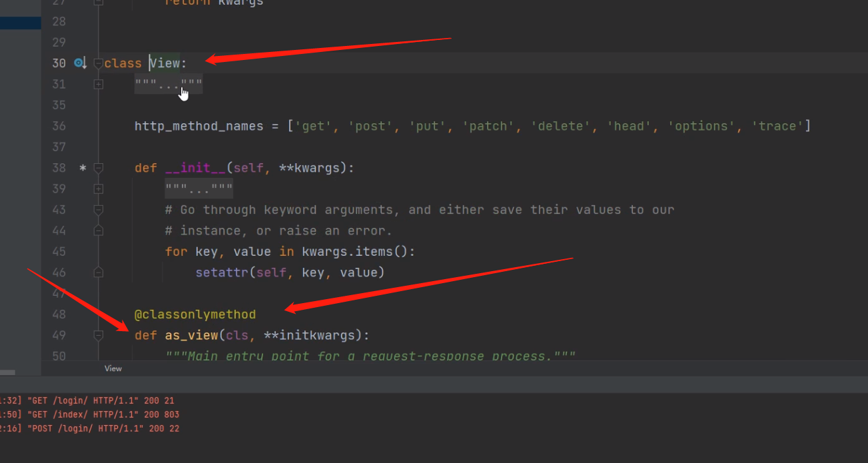Screen dimensions: 868x463
Task: Click the overridden-in-subclasses gutter icon on line 30
Action: pos(80,63)
